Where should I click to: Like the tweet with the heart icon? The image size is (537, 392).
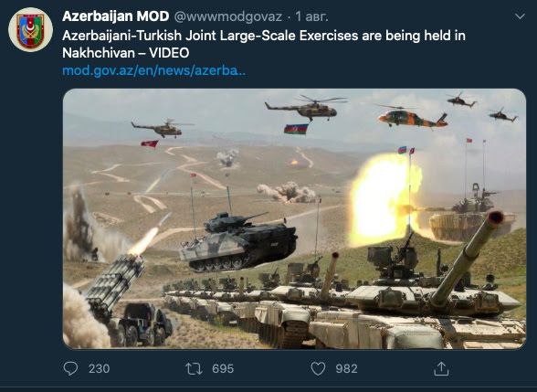click(x=318, y=369)
